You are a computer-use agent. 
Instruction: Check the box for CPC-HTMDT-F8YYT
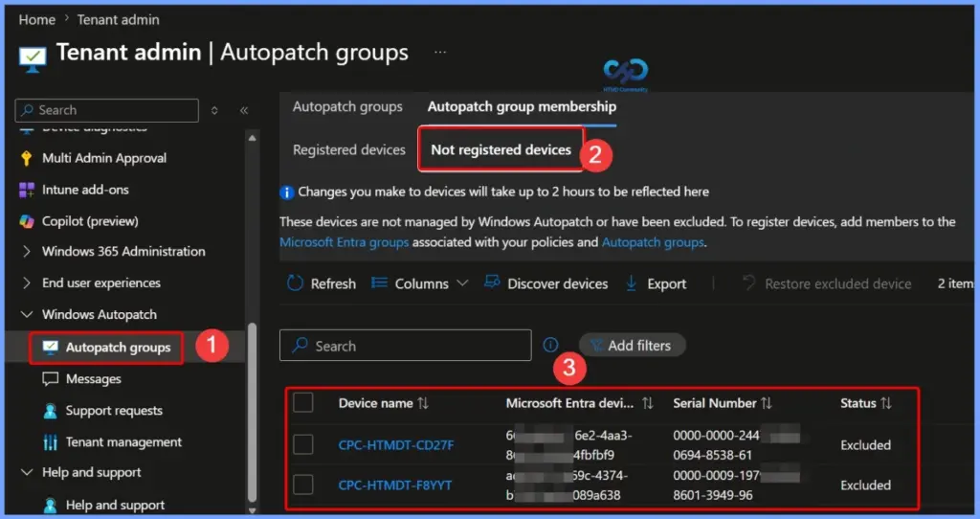[303, 485]
